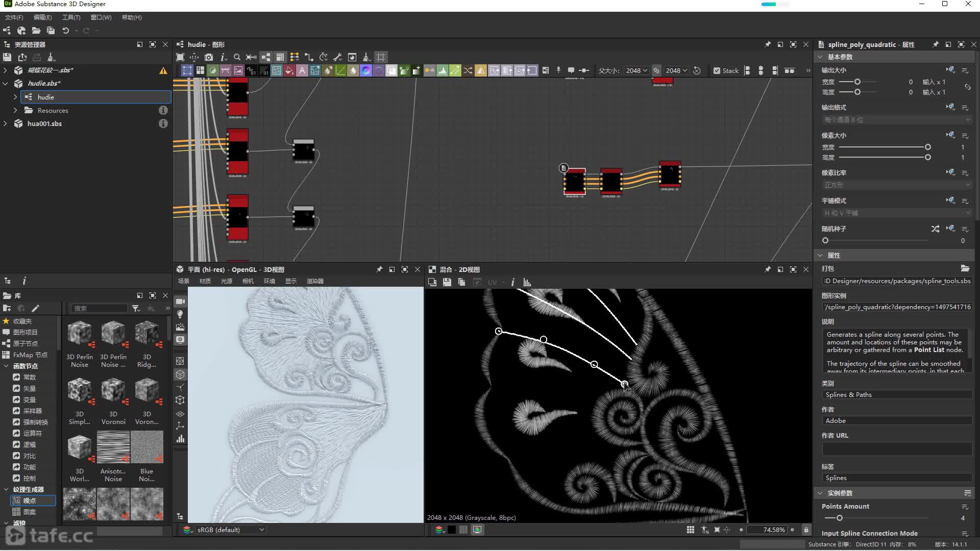Click the magnifier search icon in graph toolbar
Viewport: 980px width, 551px height.
(237, 57)
